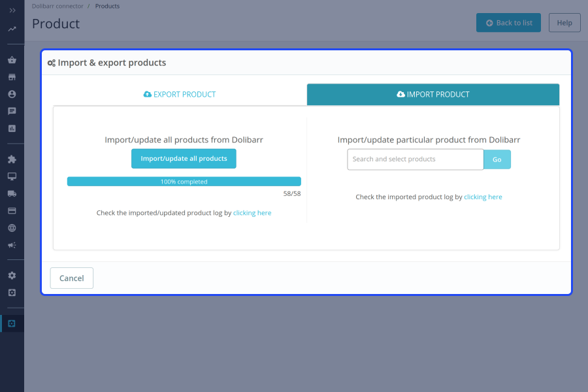Viewport: 588px width, 392px height.
Task: Open Shipping truck icon in sidebar
Action: pos(12,193)
